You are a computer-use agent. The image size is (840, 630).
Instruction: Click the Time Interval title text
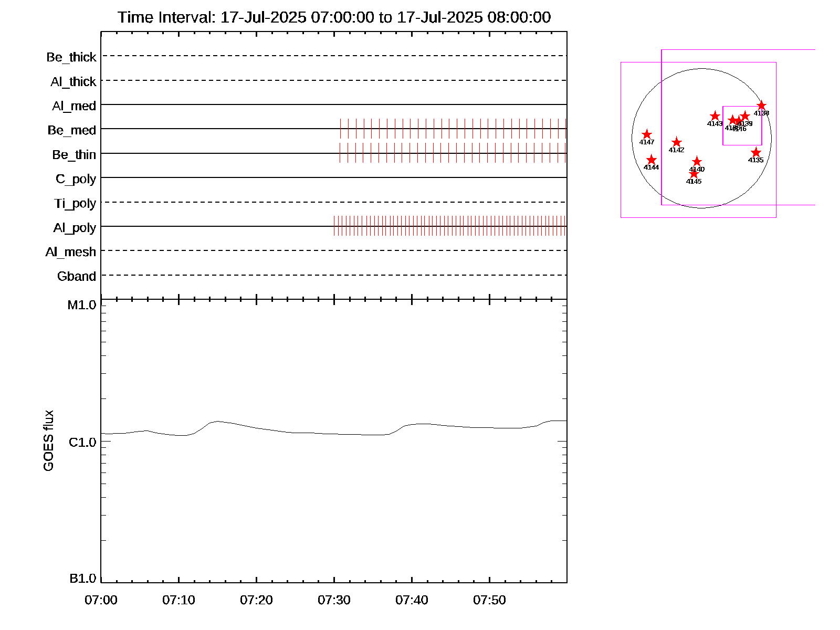334,17
